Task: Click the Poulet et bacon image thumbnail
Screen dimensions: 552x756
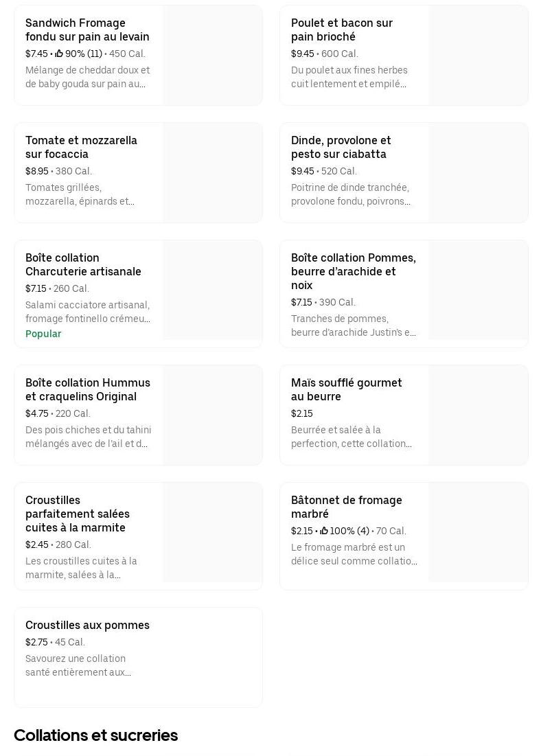Action: (x=478, y=56)
